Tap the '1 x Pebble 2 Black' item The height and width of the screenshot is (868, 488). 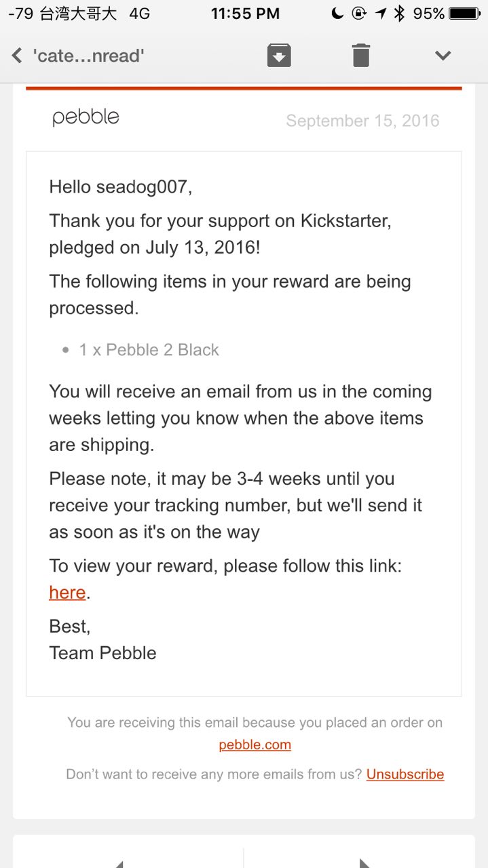(x=149, y=350)
